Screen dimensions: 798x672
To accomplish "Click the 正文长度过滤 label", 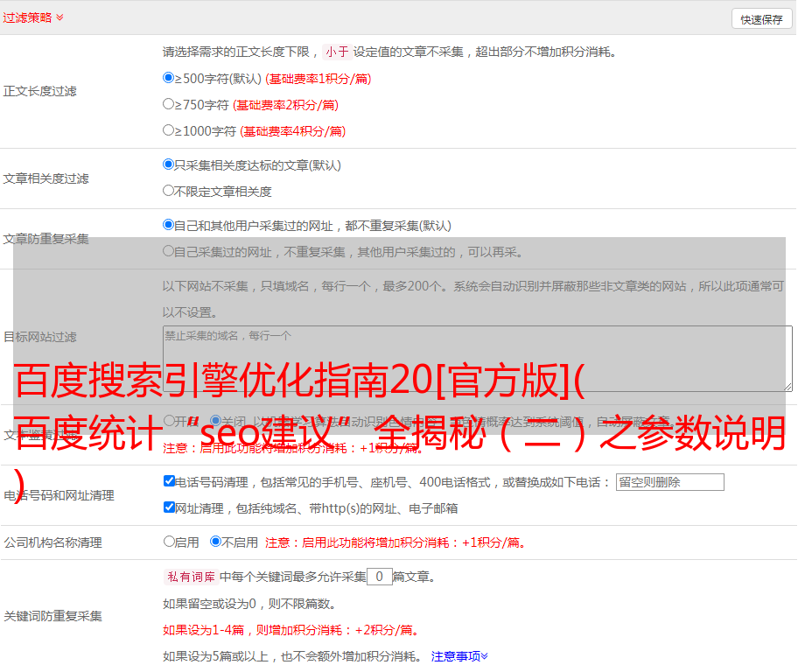I will 39,91.
